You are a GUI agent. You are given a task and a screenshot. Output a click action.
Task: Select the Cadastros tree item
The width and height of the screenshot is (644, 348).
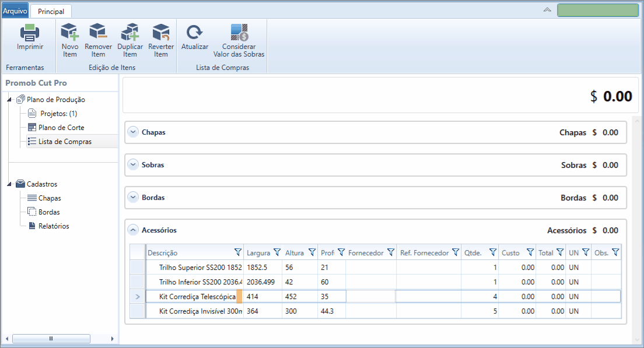[x=42, y=184]
